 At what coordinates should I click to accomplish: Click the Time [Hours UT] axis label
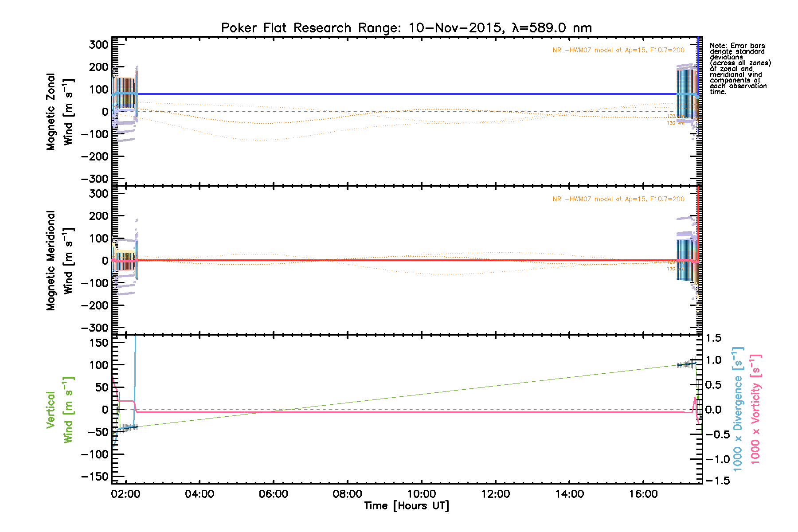(x=406, y=506)
